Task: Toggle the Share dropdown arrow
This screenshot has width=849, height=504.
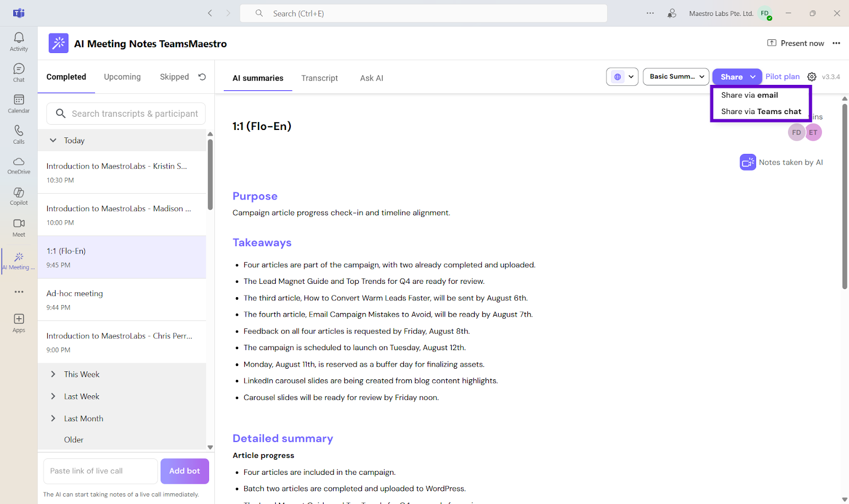Action: point(753,77)
